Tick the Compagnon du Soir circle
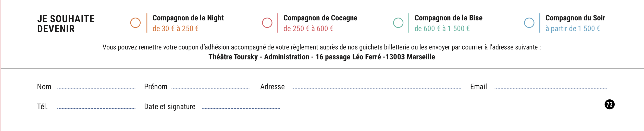The width and height of the screenshot is (644, 131). click(529, 23)
